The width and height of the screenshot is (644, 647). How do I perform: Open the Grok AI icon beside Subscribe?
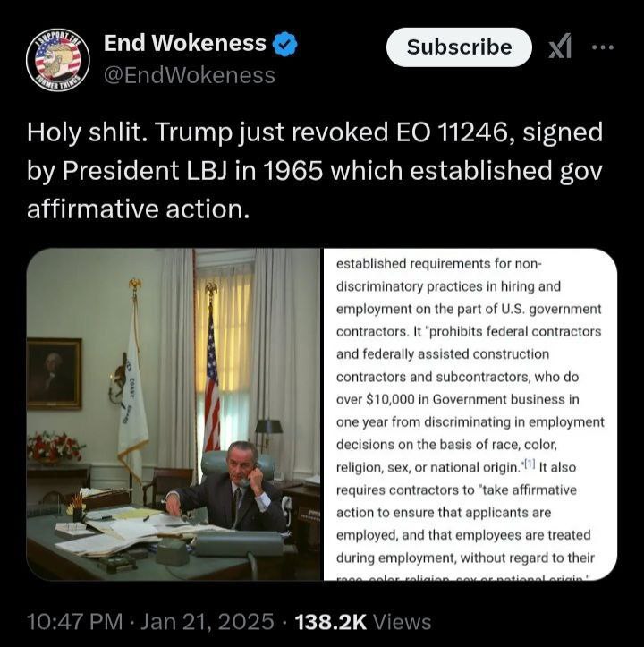(560, 47)
